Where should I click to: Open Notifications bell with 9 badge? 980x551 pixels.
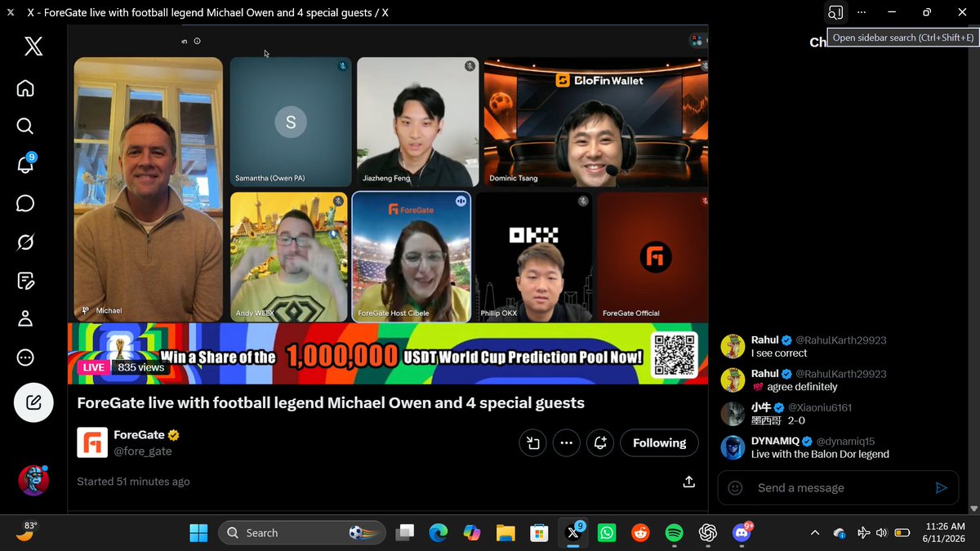pos(25,164)
